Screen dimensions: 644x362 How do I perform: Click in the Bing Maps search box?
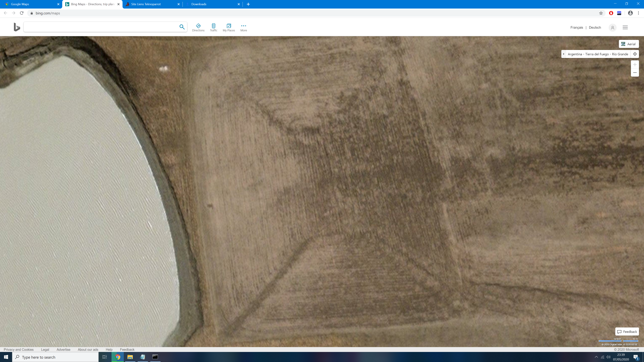pyautogui.click(x=101, y=27)
